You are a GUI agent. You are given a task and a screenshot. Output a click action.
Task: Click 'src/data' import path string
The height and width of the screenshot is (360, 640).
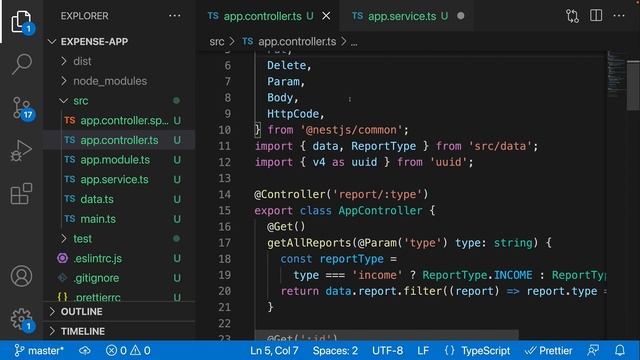click(500, 146)
